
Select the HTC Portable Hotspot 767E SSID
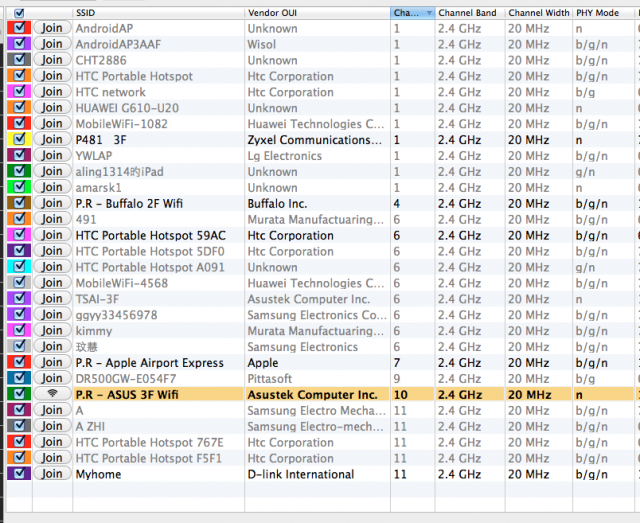click(149, 443)
